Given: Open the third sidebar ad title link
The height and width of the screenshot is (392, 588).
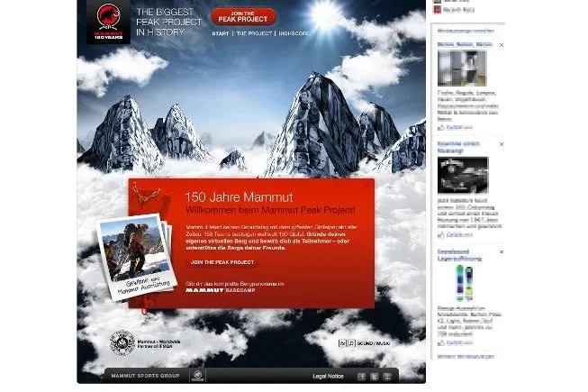Looking at the screenshot, I should [460, 255].
